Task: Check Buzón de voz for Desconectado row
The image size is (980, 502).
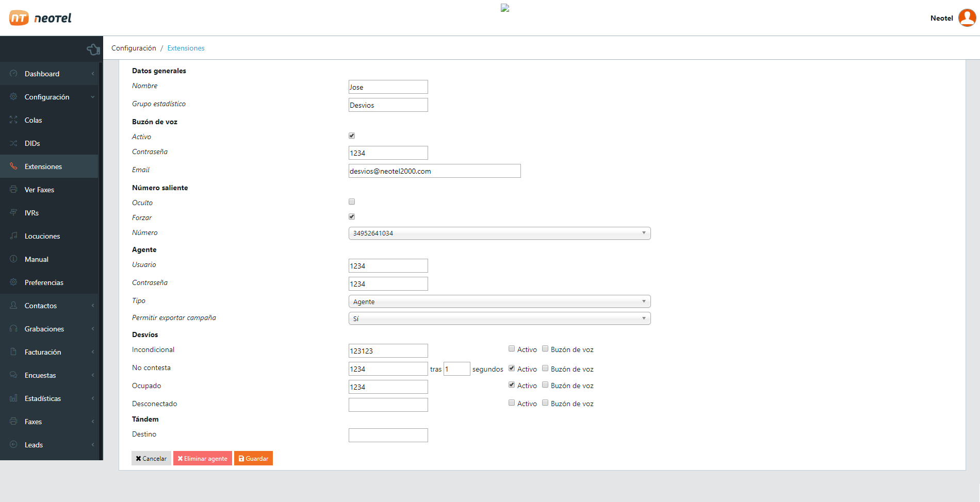Action: (545, 403)
